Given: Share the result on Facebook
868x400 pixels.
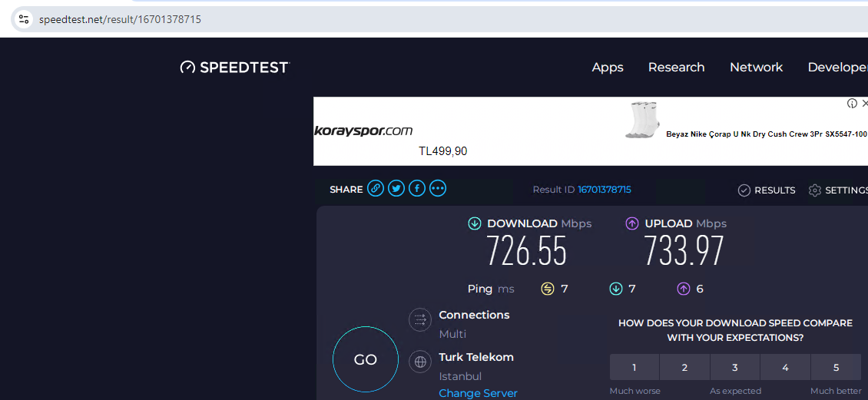Looking at the screenshot, I should (x=417, y=189).
